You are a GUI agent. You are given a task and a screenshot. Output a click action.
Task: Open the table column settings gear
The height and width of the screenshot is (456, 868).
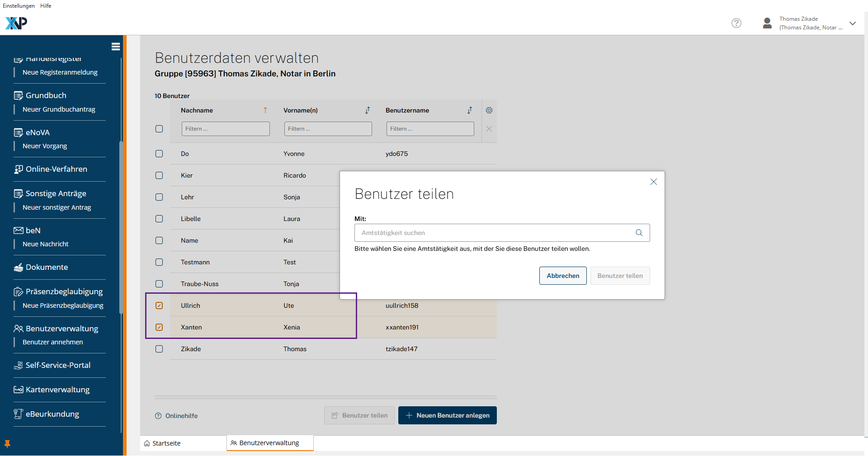[x=489, y=110]
